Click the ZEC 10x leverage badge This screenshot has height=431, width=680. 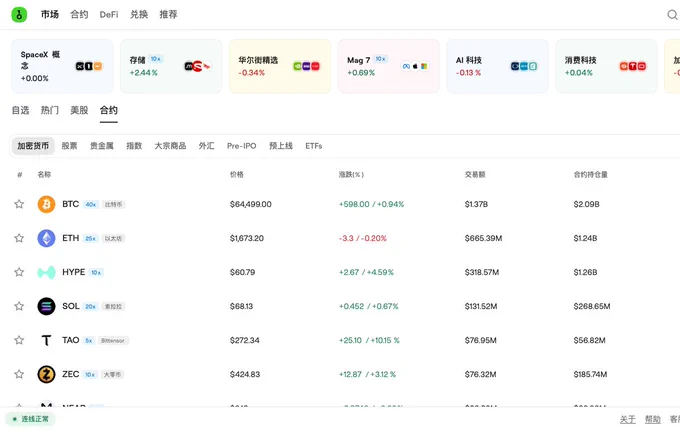(90, 375)
